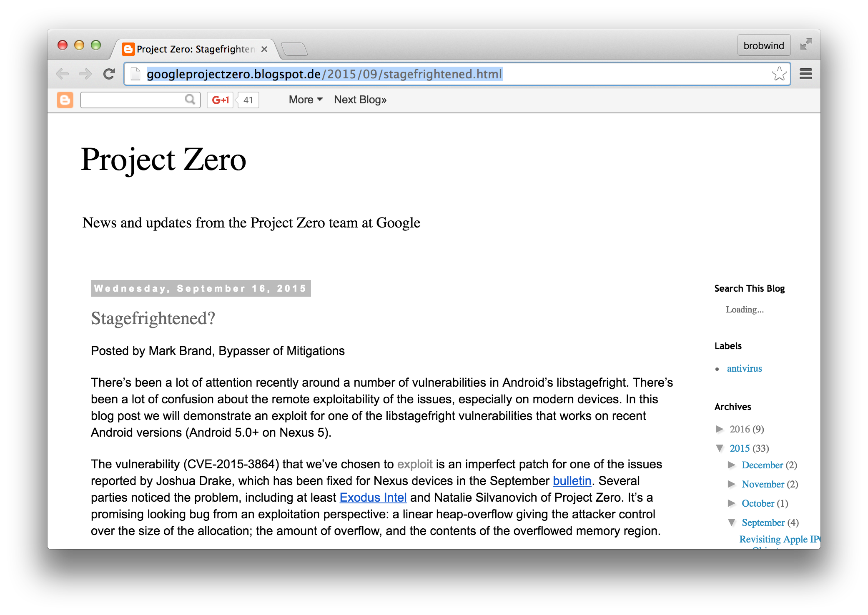Open the Stagefrightened? post title

(x=153, y=318)
